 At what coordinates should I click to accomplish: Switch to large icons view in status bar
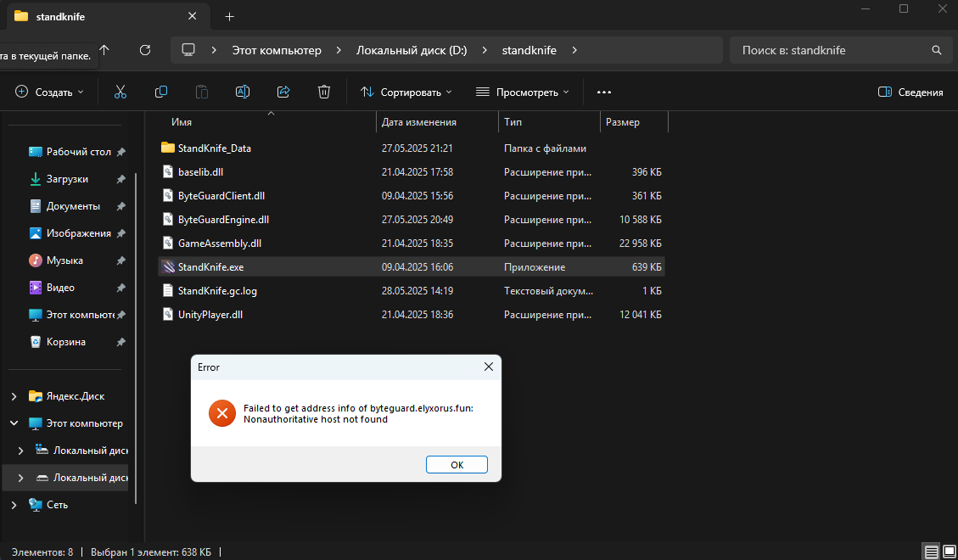point(949,552)
